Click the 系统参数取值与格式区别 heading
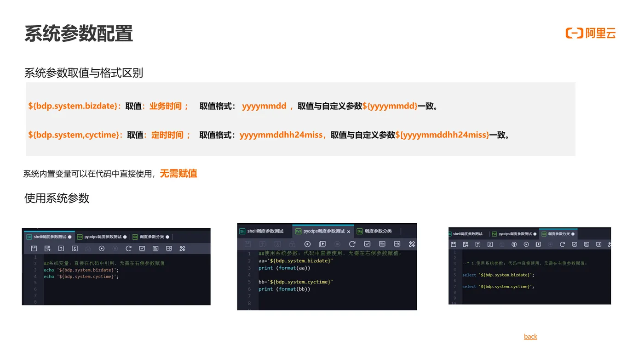This screenshot has width=644, height=362. pyautogui.click(x=84, y=73)
